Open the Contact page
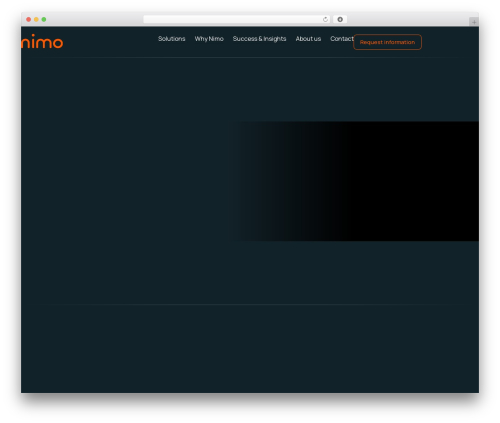The image size is (500, 423). [x=342, y=39]
